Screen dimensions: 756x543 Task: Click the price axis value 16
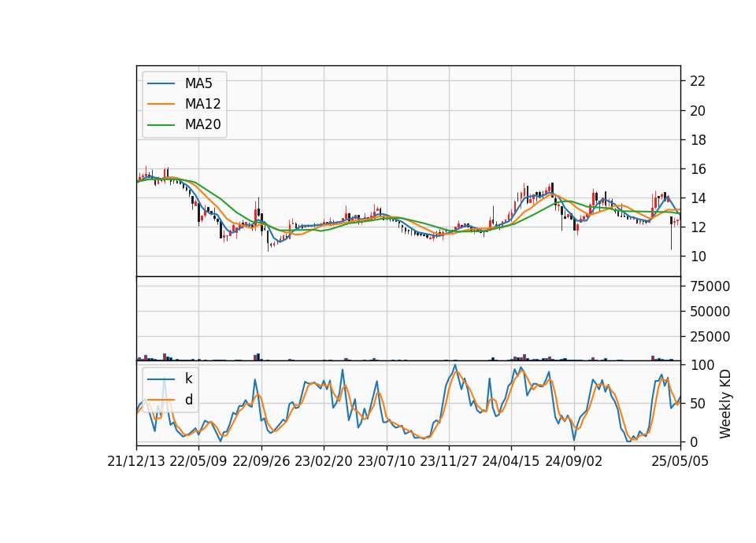[x=698, y=169]
